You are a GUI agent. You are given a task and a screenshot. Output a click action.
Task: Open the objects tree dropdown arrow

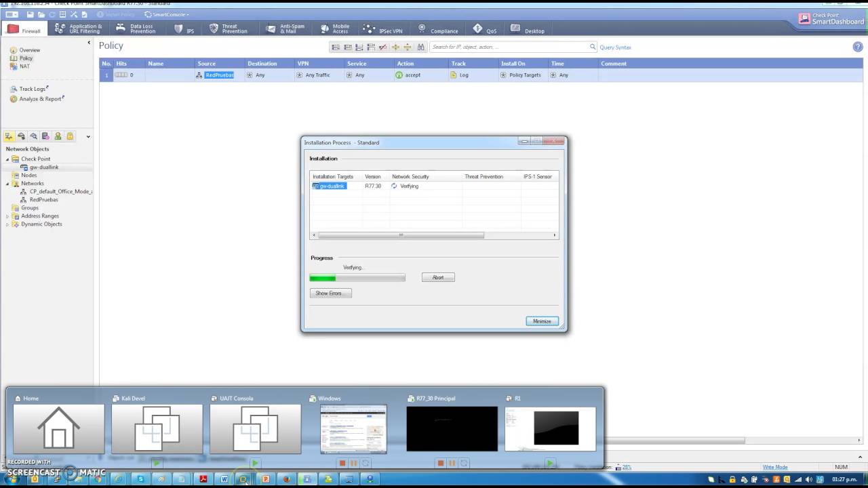tap(88, 137)
